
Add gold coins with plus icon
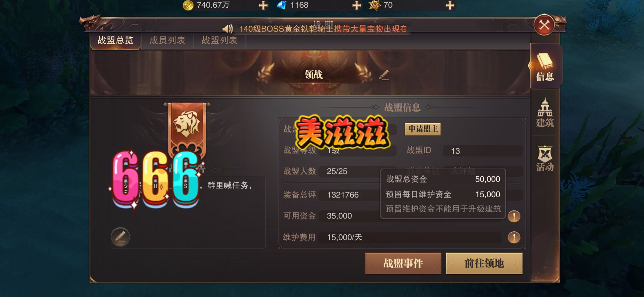pos(263,5)
